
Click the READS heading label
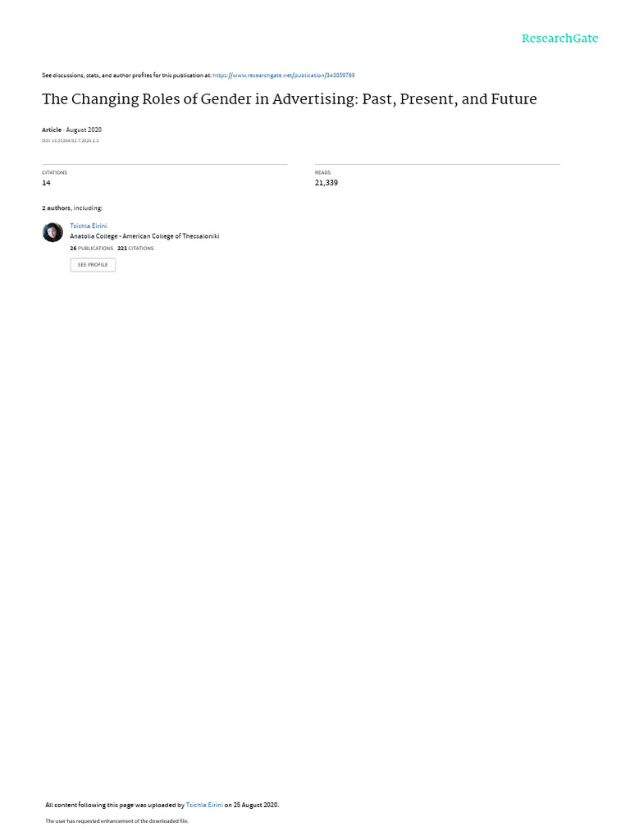coord(322,172)
